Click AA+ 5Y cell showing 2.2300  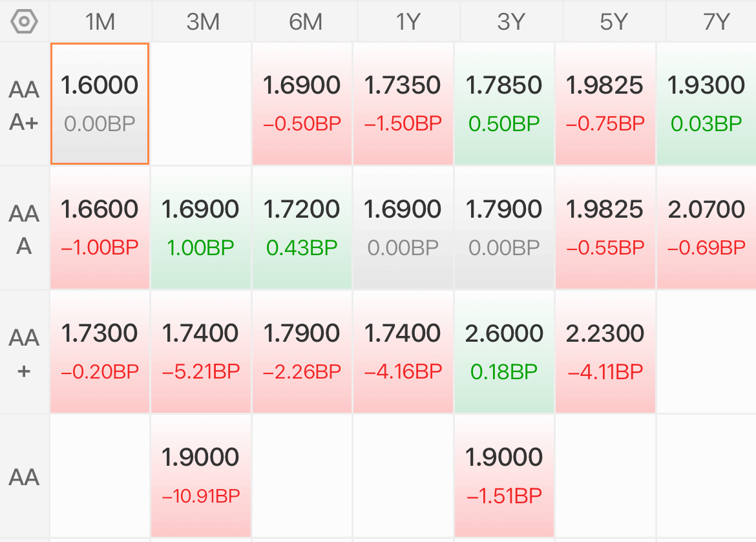pos(605,351)
